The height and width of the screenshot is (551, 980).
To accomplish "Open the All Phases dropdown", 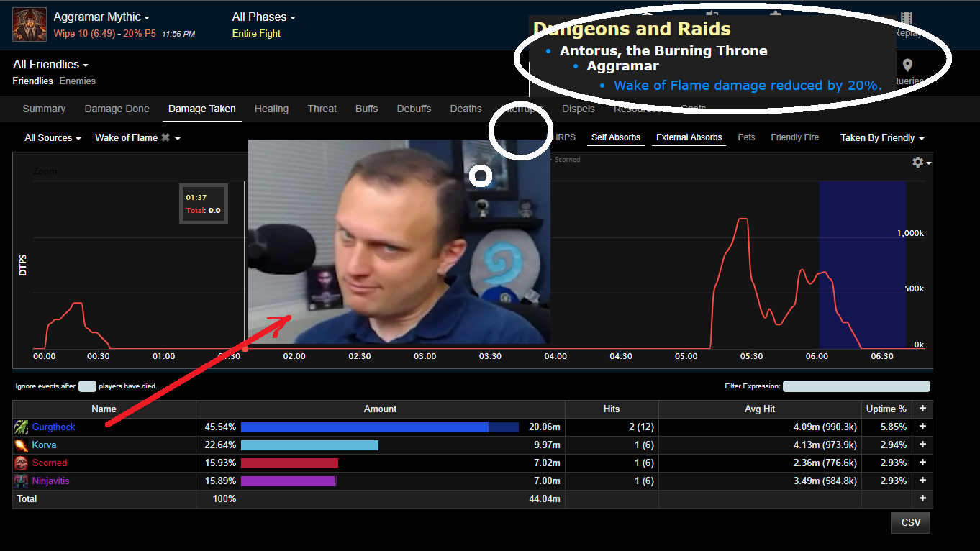I will [263, 17].
